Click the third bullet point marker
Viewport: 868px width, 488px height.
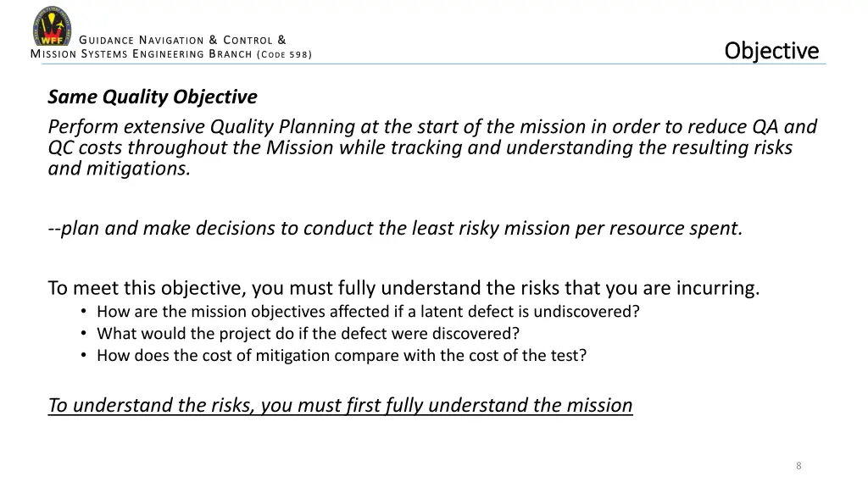pyautogui.click(x=84, y=355)
